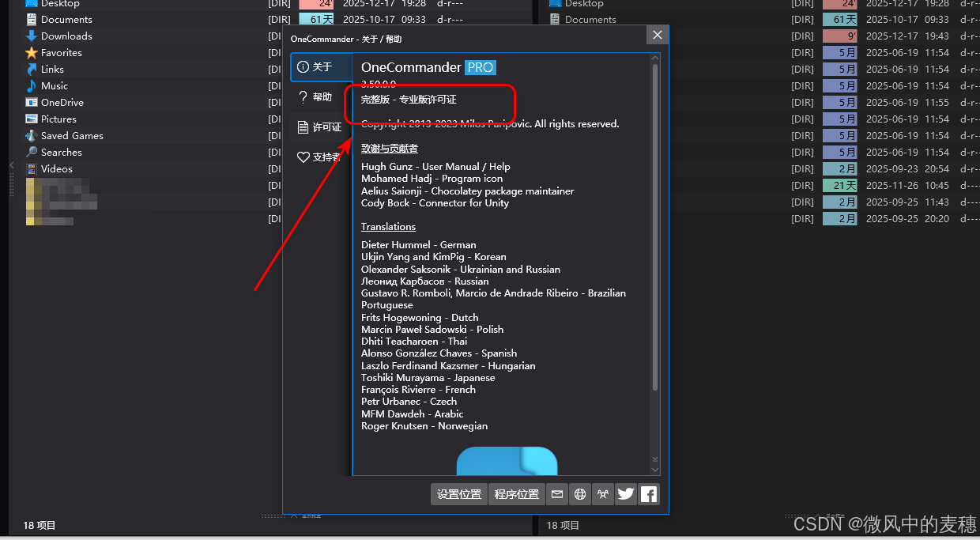980x540 pixels.
Task: Click the Saved Games icon
Action: coord(32,135)
